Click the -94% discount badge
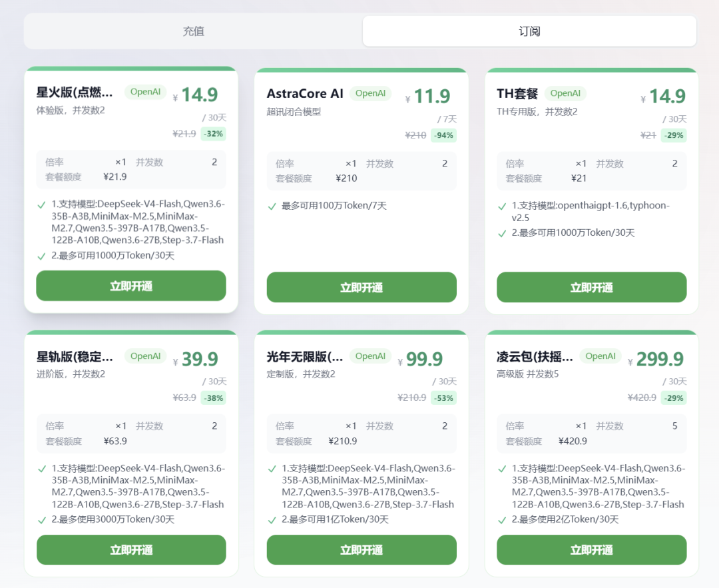719x588 pixels. pos(444,135)
